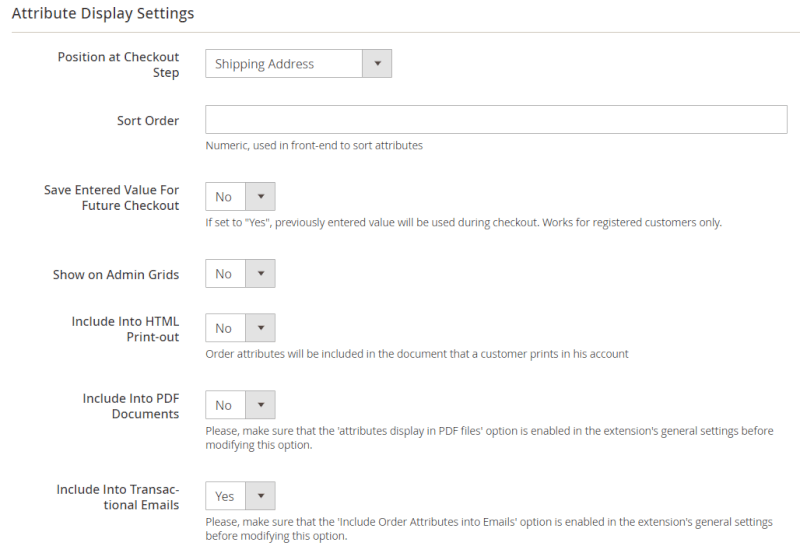Open the Position at Checkout Step dropdown

click(298, 64)
